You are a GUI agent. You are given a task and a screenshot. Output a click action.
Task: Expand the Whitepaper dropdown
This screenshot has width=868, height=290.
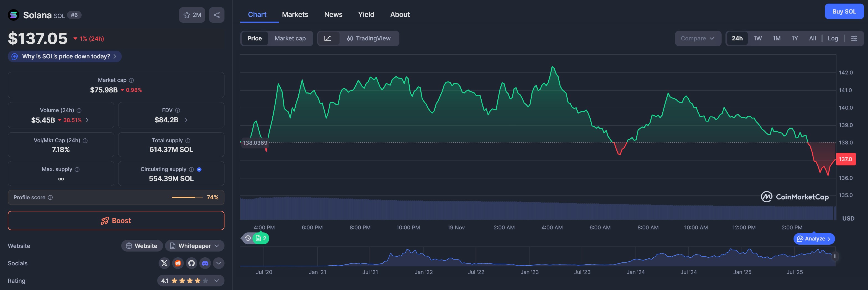(x=217, y=246)
